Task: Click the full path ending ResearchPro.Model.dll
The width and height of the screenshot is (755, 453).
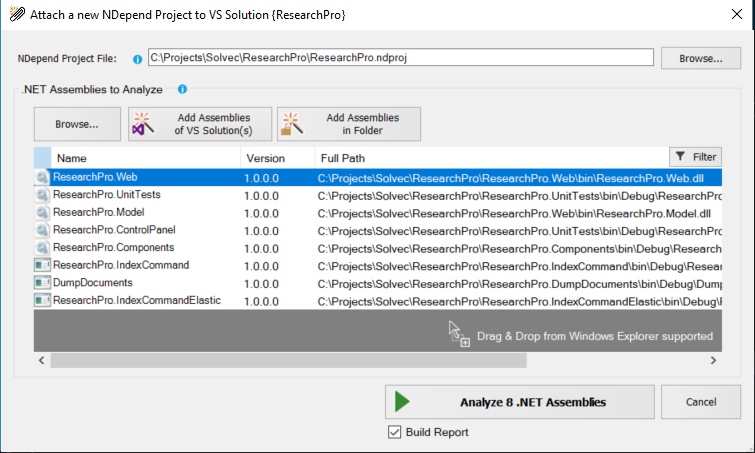Action: [x=514, y=214]
